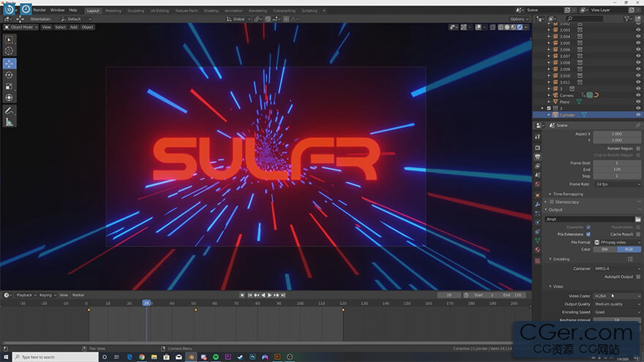Open the timeline Keying menu
644x362 pixels.
click(48, 295)
